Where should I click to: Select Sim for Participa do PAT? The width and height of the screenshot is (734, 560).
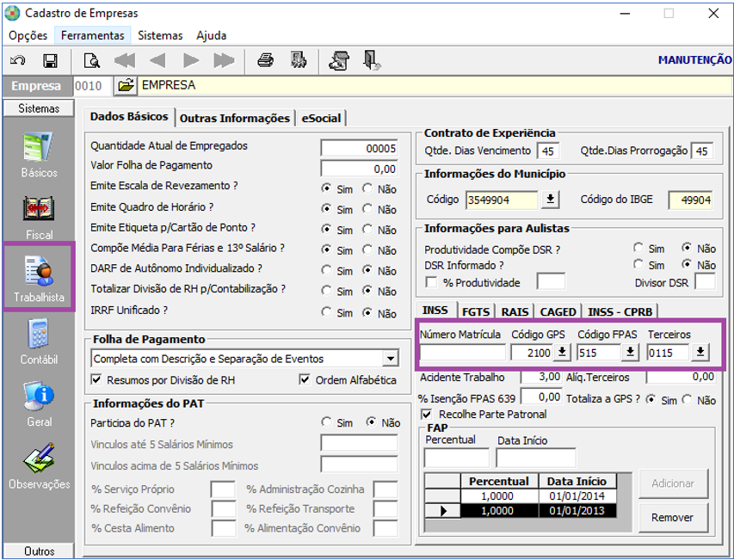327,422
